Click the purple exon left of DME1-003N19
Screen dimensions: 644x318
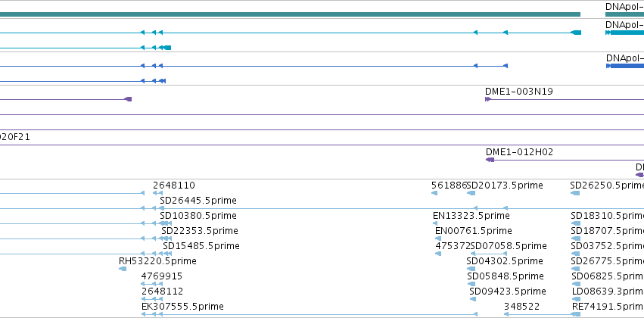pos(128,99)
